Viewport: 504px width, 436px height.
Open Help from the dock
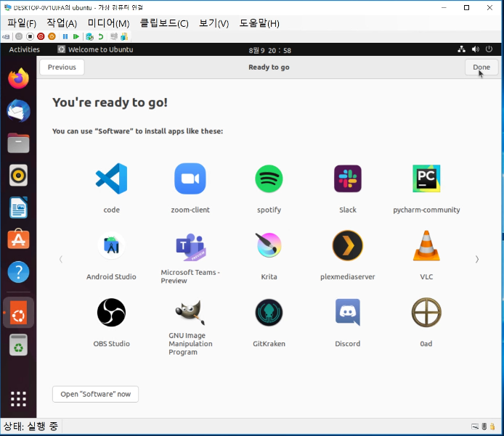click(18, 272)
